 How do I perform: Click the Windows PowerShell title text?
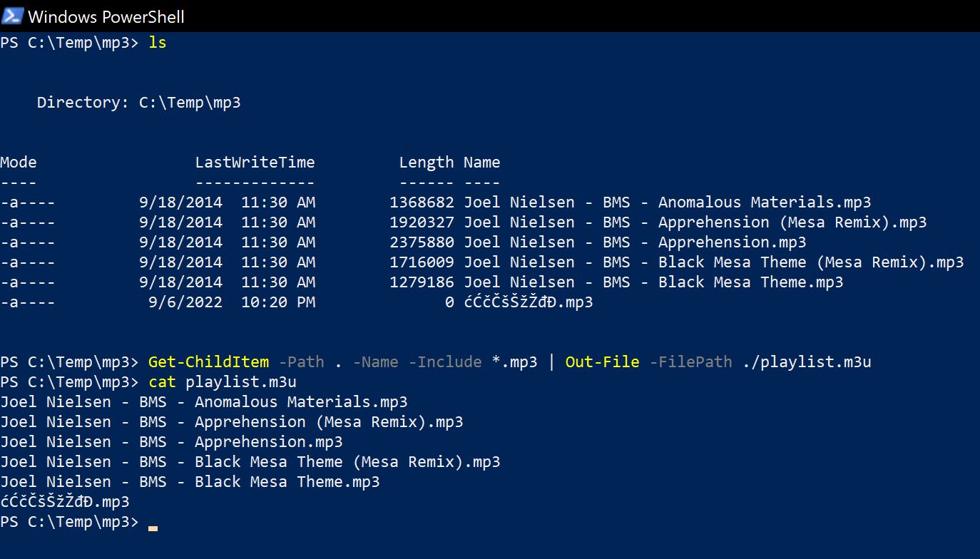tap(106, 16)
